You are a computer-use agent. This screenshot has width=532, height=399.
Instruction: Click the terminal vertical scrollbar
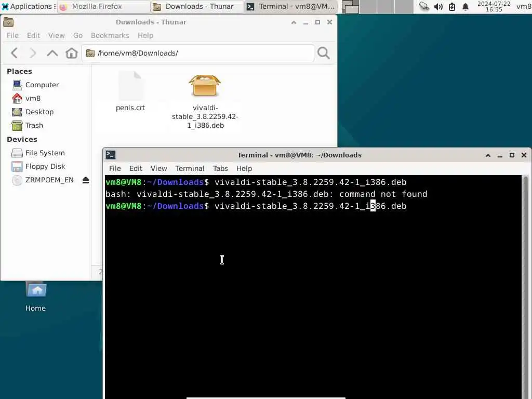[x=526, y=287]
